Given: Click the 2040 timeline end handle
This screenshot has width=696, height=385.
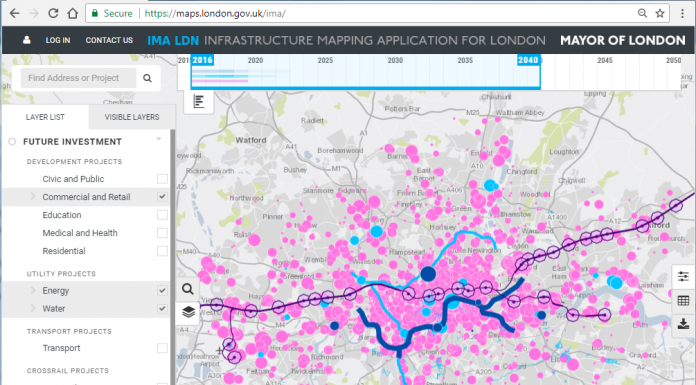Looking at the screenshot, I should 528,60.
